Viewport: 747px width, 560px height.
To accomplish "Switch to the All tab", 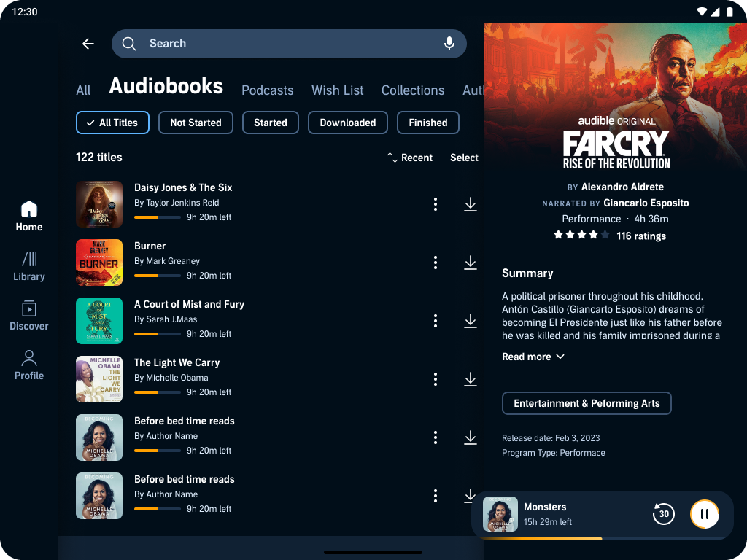I will pyautogui.click(x=83, y=90).
